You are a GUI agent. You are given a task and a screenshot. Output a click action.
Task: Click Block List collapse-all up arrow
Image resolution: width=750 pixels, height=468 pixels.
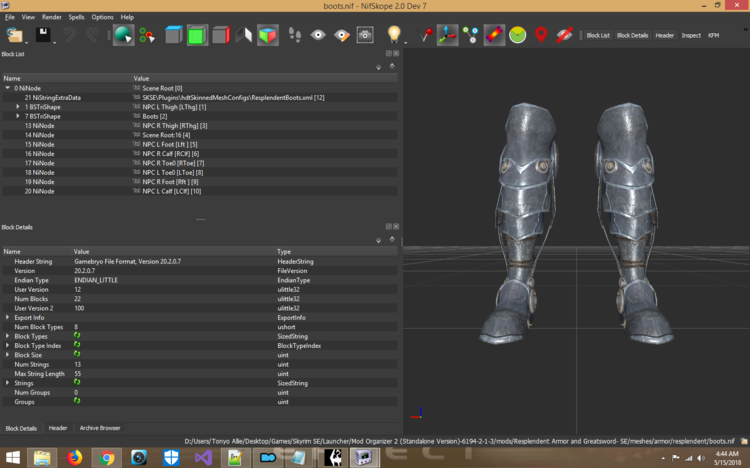coord(392,67)
